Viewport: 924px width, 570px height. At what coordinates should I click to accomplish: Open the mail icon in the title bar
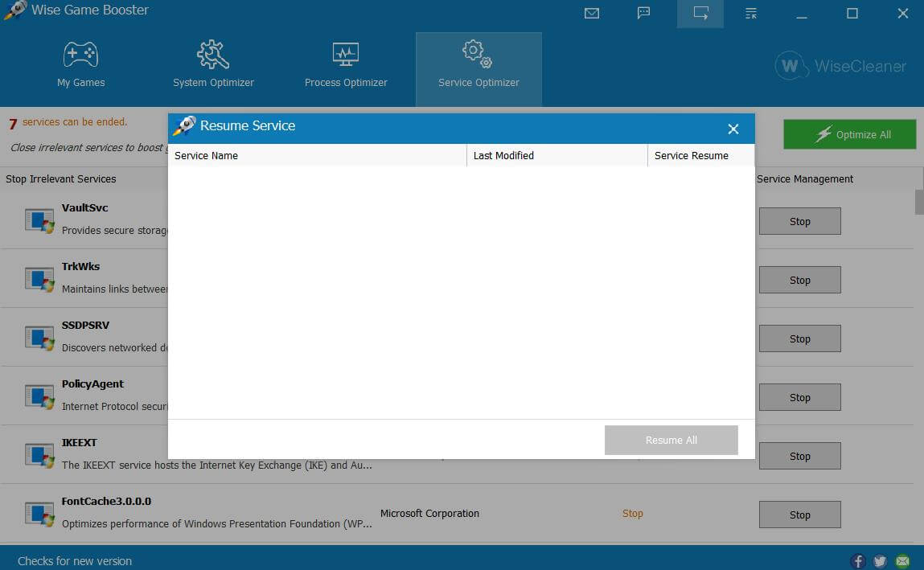[592, 13]
